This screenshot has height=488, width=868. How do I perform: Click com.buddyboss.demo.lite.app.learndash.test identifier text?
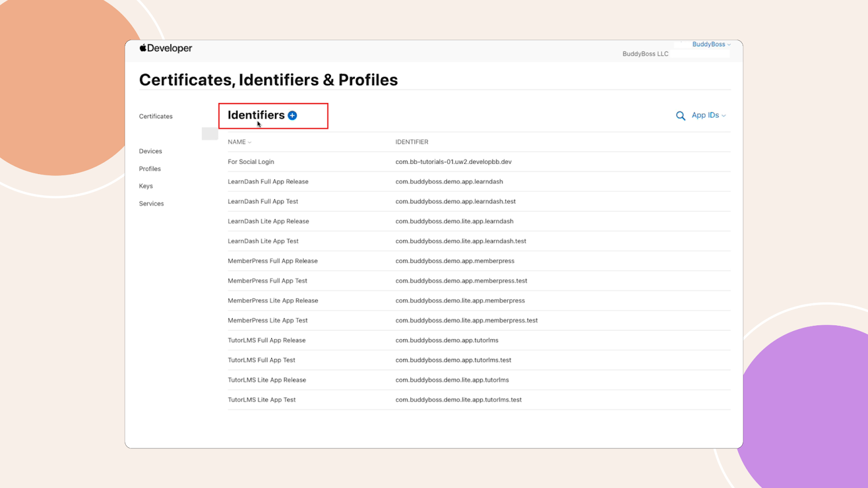tap(461, 241)
